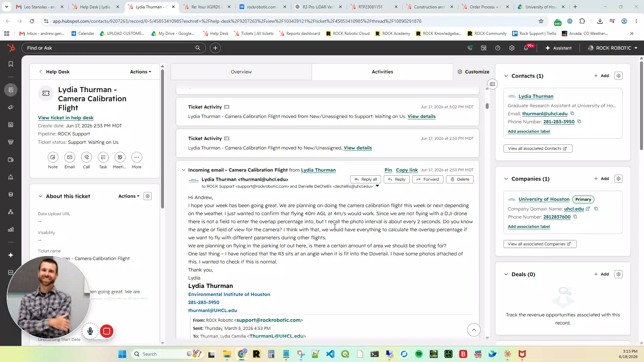
Task: Click the Meeting action icon
Action: [120, 157]
